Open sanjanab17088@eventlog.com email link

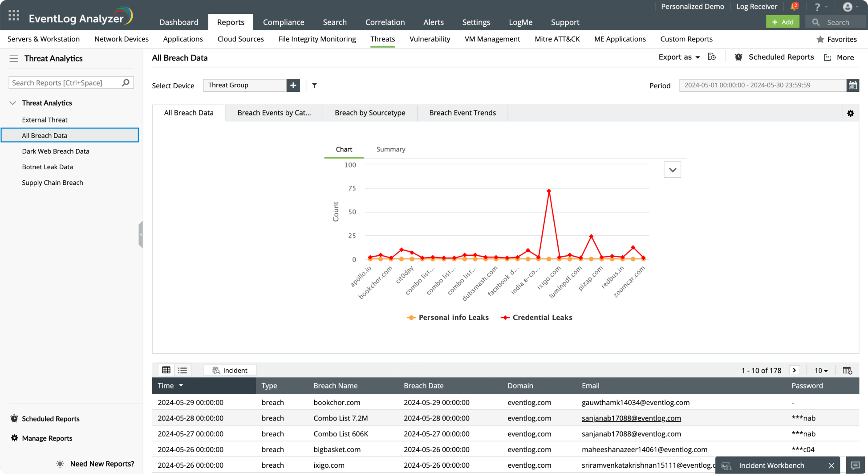coord(631,418)
